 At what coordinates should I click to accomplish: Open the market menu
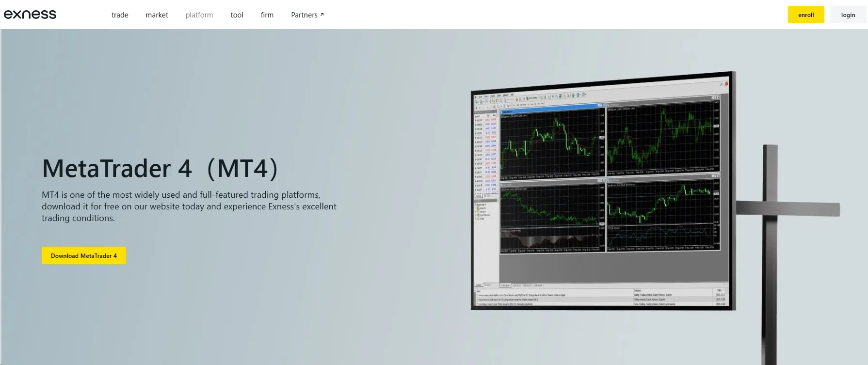(157, 15)
